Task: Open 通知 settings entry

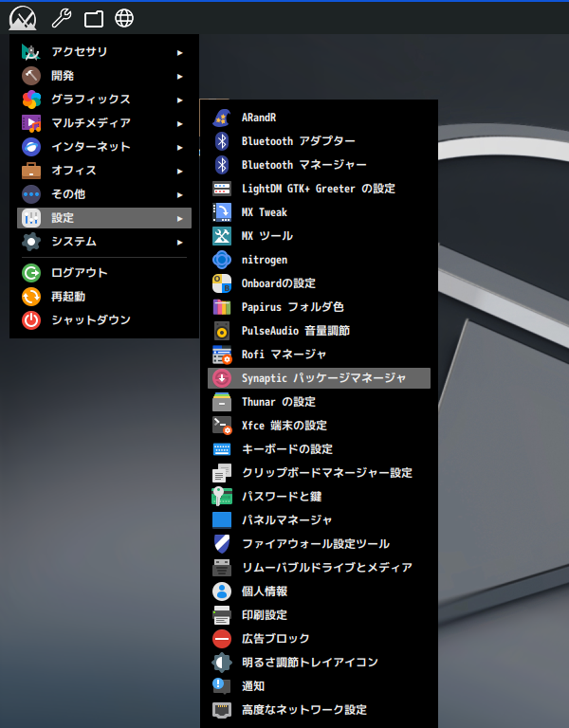Action: click(x=319, y=685)
